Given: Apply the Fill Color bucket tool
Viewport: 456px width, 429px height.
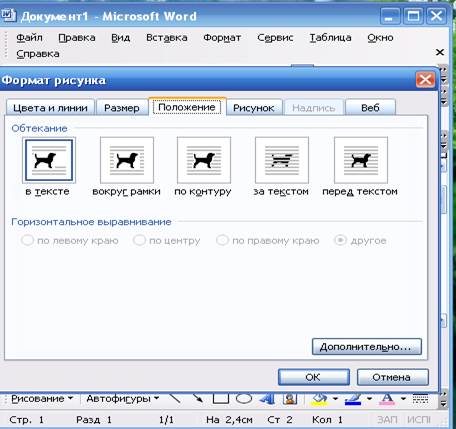Looking at the screenshot, I should pos(320,399).
